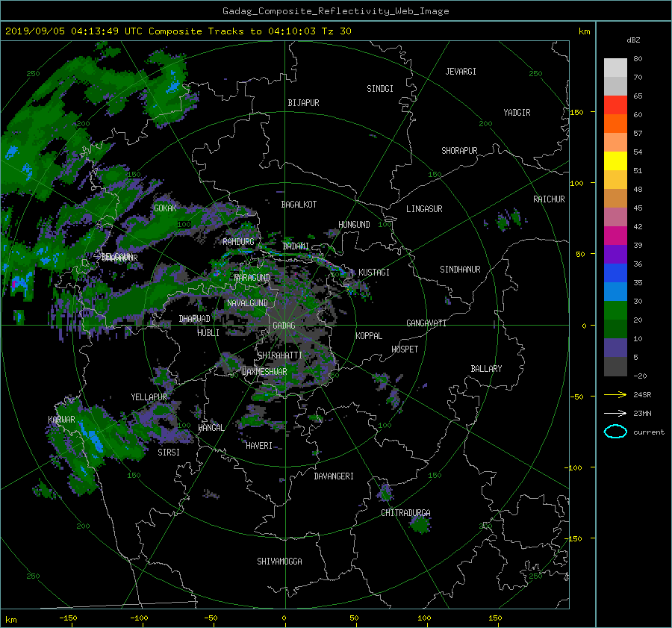This screenshot has height=628, width=672.
Task: Click the KARWAR city label
Action: point(61,420)
